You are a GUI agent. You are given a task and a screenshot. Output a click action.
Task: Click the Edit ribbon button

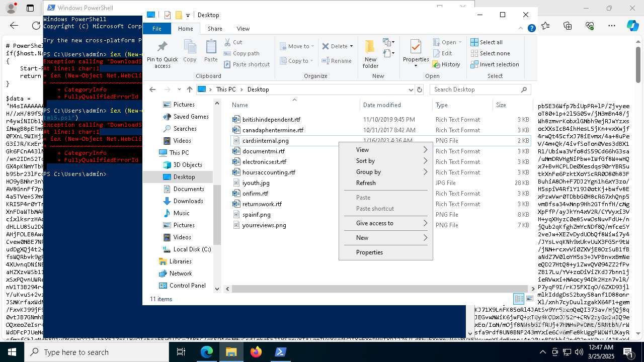point(442,53)
